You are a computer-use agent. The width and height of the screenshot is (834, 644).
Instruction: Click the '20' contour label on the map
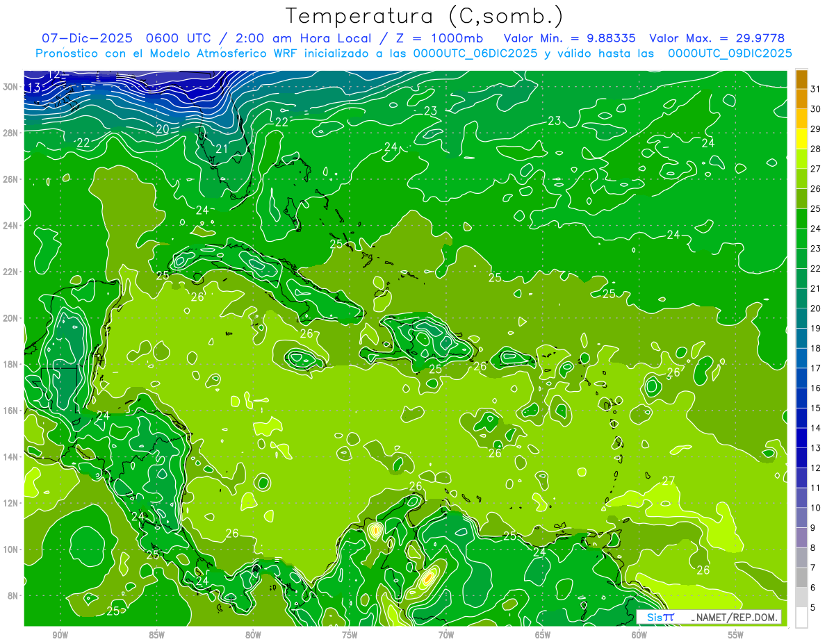tap(163, 129)
